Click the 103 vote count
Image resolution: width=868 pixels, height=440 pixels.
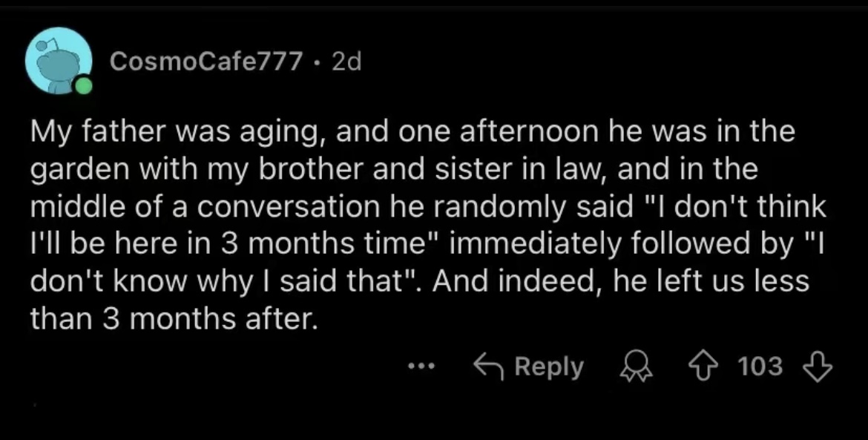761,366
